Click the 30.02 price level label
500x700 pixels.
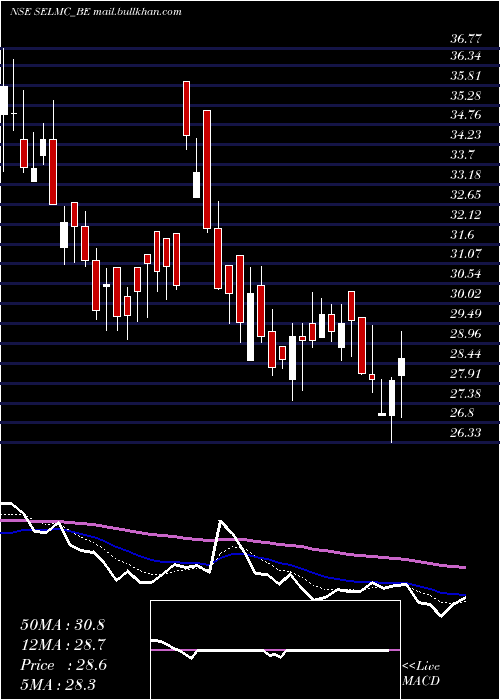[x=466, y=294]
